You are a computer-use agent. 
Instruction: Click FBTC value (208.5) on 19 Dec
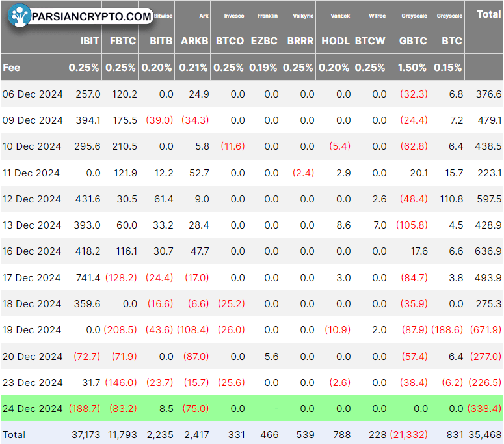tap(120, 330)
